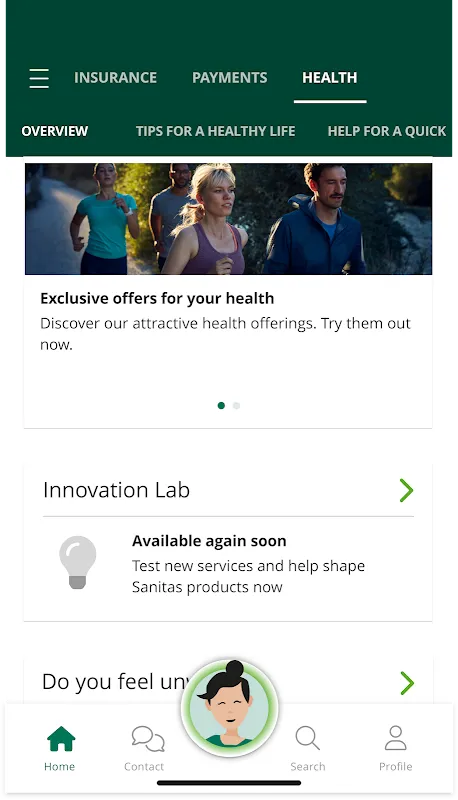Switch to the PAYMENTS tab

click(x=230, y=78)
